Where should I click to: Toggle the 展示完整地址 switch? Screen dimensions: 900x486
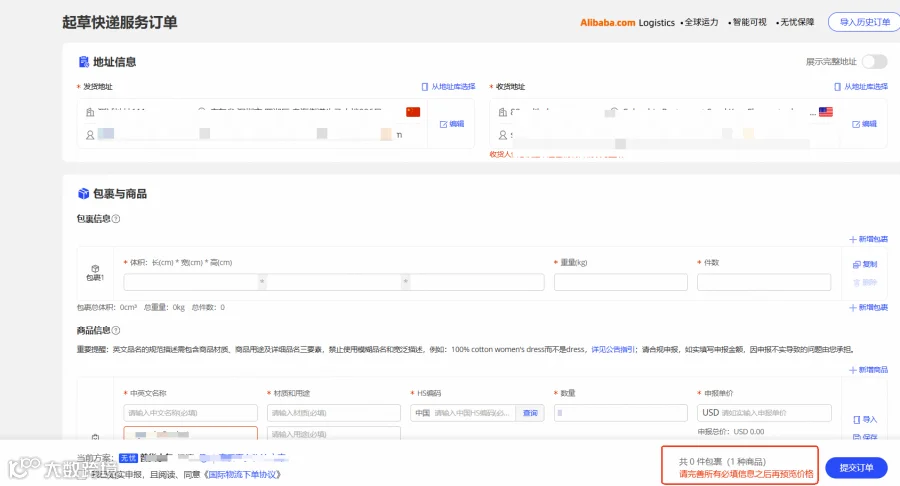pyautogui.click(x=874, y=61)
